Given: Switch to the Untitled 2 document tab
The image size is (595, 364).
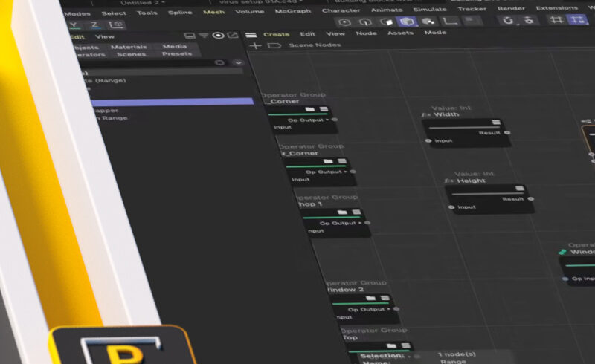Looking at the screenshot, I should pyautogui.click(x=142, y=3).
